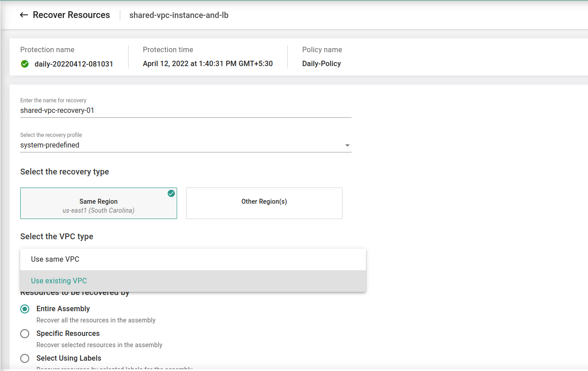Click the recovery name input field

[185, 111]
